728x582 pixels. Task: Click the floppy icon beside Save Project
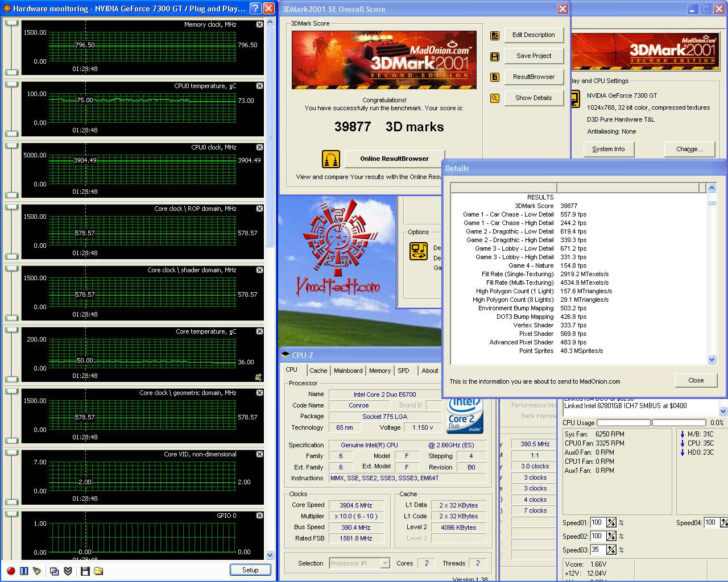(x=495, y=56)
